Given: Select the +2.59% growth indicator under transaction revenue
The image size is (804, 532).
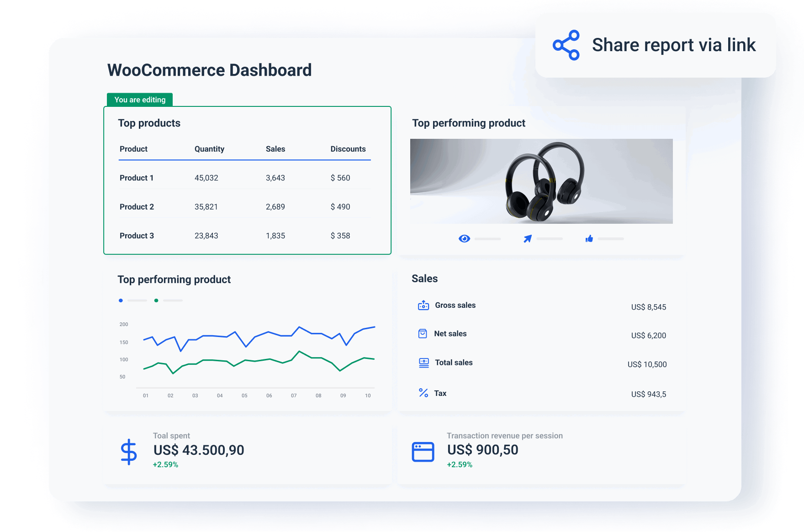Looking at the screenshot, I should (459, 464).
